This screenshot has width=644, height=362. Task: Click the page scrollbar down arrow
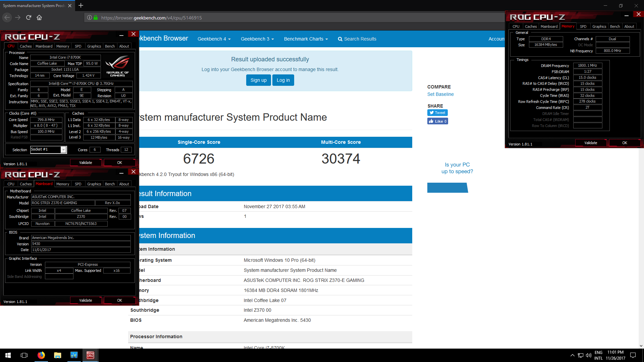[641, 346]
